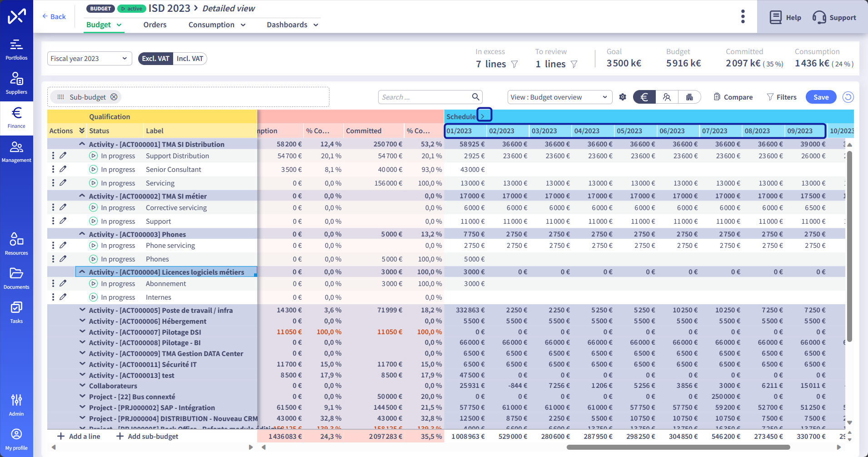The width and height of the screenshot is (868, 457).
Task: Expand the Collaborateurs group
Action: pyautogui.click(x=82, y=385)
